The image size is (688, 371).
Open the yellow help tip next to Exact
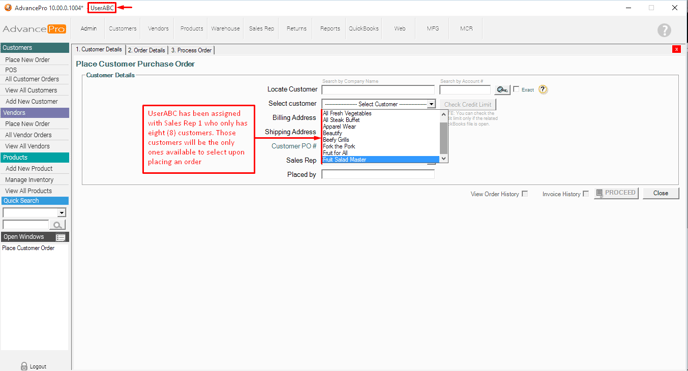(543, 89)
